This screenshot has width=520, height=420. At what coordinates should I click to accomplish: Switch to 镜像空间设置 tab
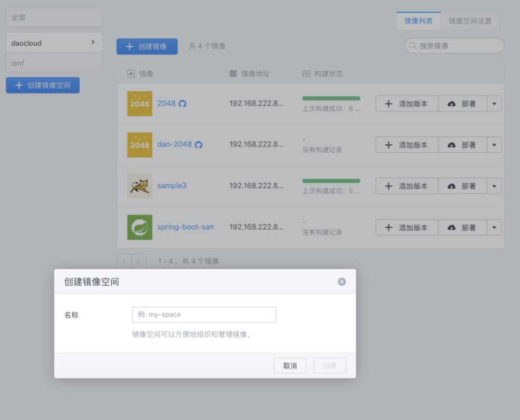point(470,21)
